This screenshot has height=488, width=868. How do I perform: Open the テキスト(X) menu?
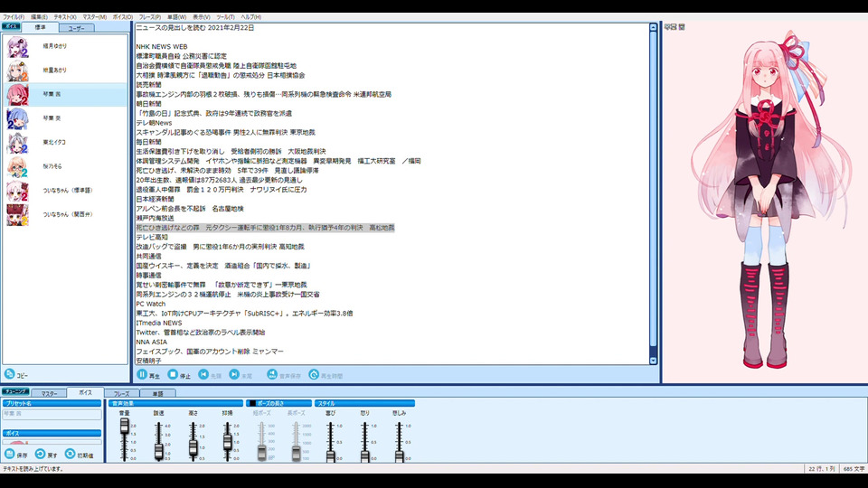pos(65,17)
